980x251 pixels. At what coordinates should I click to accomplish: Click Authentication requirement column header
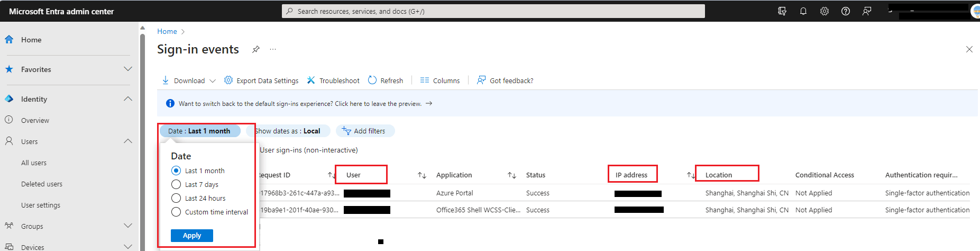tap(921, 175)
